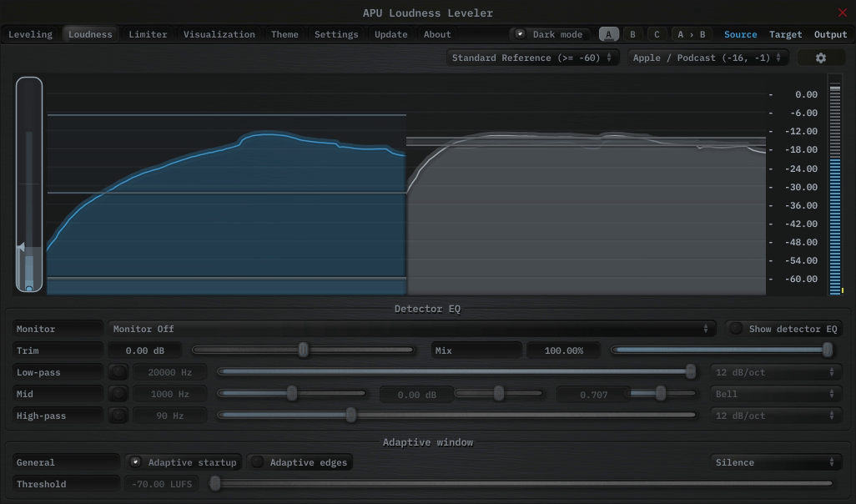Viewport: 856px width, 504px height.
Task: Enable the High-pass filter toggle
Action: 118,416
